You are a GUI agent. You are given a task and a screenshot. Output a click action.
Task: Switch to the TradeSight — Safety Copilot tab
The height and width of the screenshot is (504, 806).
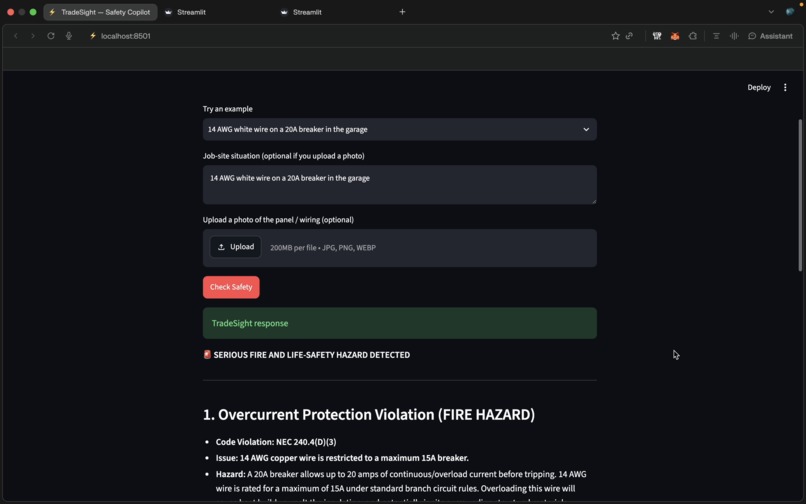[x=100, y=12]
